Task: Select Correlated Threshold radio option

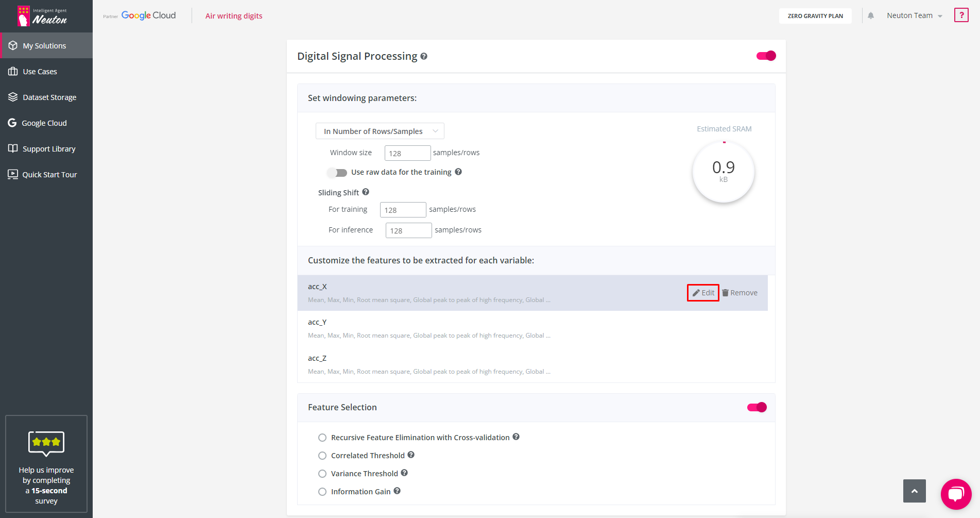Action: (322, 456)
